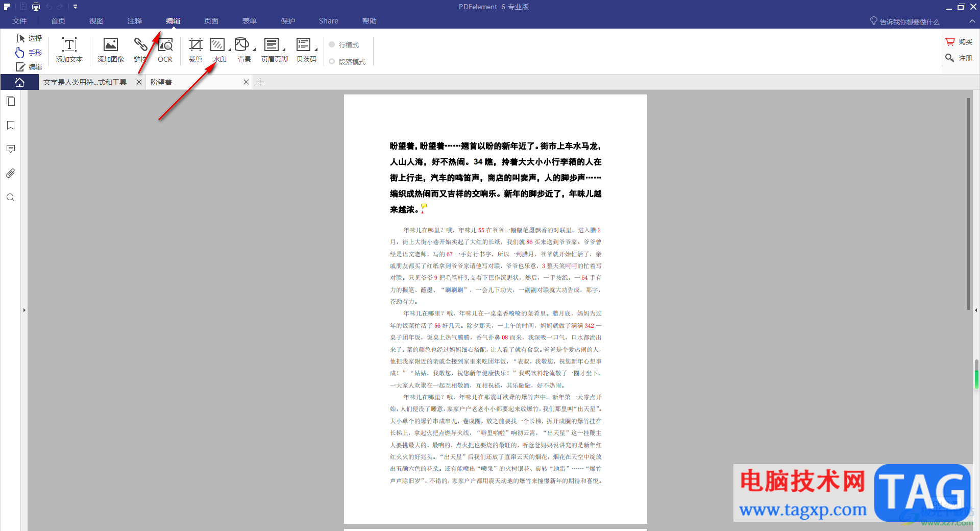Screen dimensions: 980x531
Task: Click the vertical scrollbar of the document
Action: pyautogui.click(x=968, y=203)
